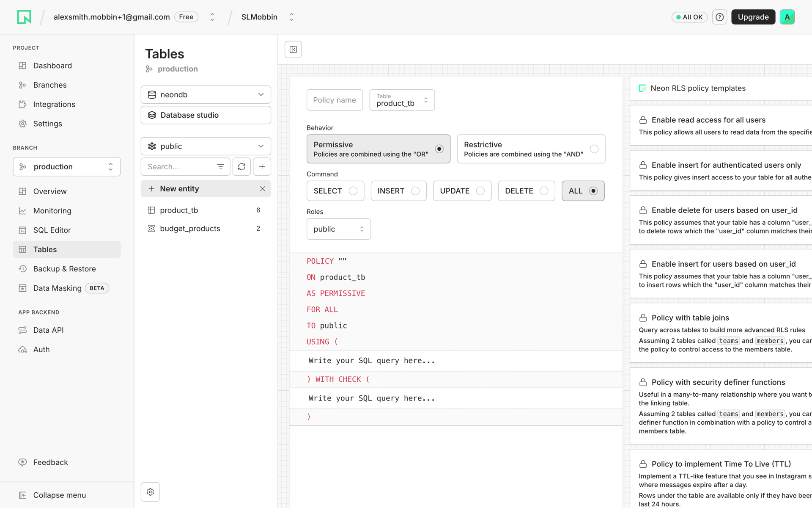This screenshot has height=508, width=812.
Task: Open the neondb database dropdown
Action: tap(206, 95)
